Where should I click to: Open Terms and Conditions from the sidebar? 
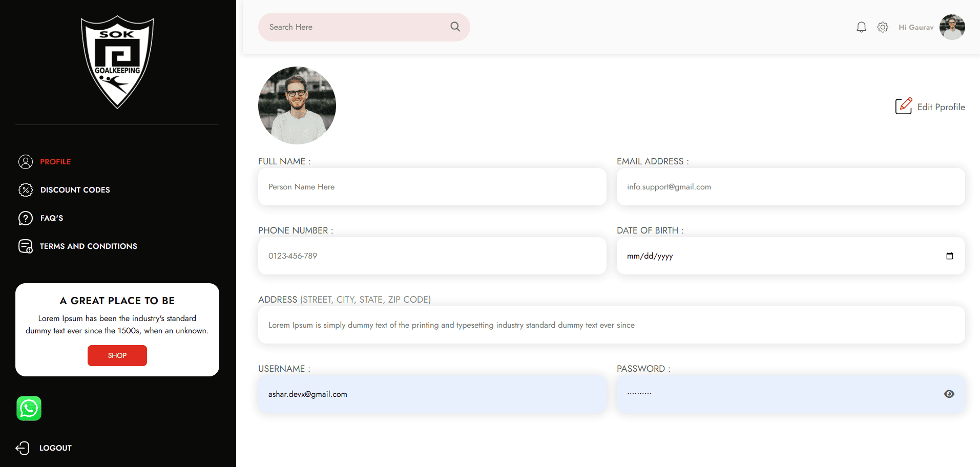(x=88, y=246)
